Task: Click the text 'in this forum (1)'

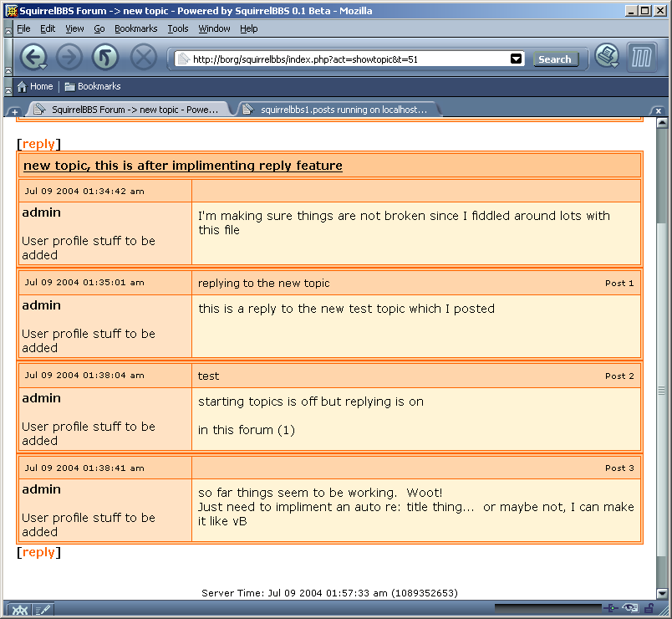Action: point(247,430)
